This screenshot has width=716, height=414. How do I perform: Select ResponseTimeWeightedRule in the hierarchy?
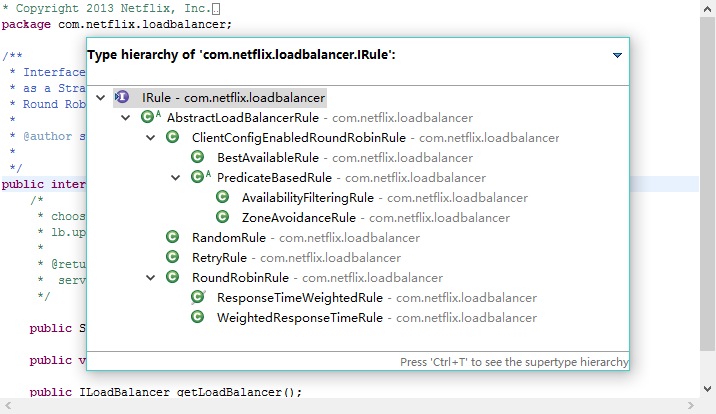[377, 298]
